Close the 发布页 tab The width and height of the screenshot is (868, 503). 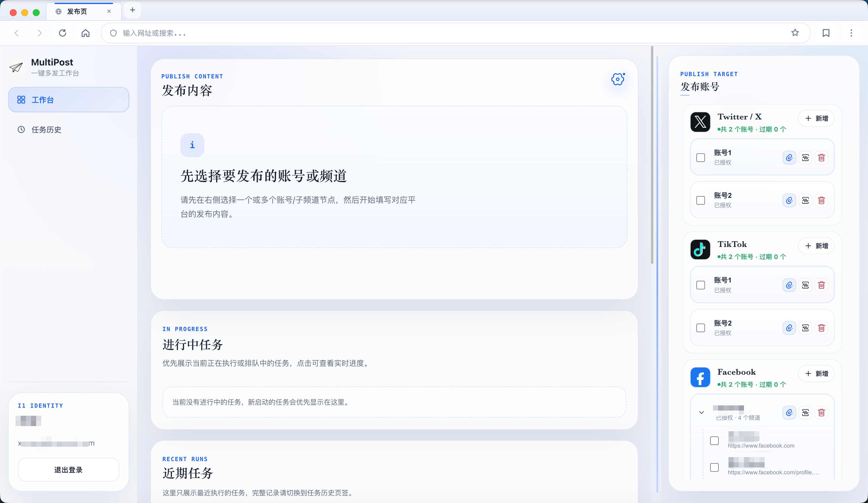point(109,11)
